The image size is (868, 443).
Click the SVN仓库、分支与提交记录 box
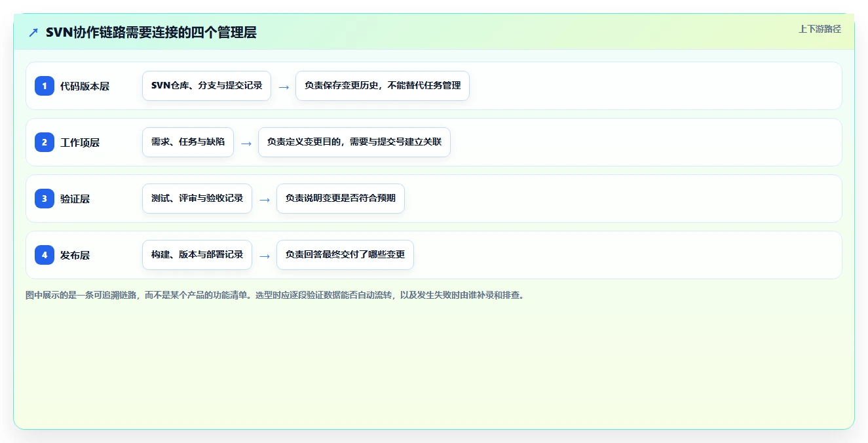(206, 86)
